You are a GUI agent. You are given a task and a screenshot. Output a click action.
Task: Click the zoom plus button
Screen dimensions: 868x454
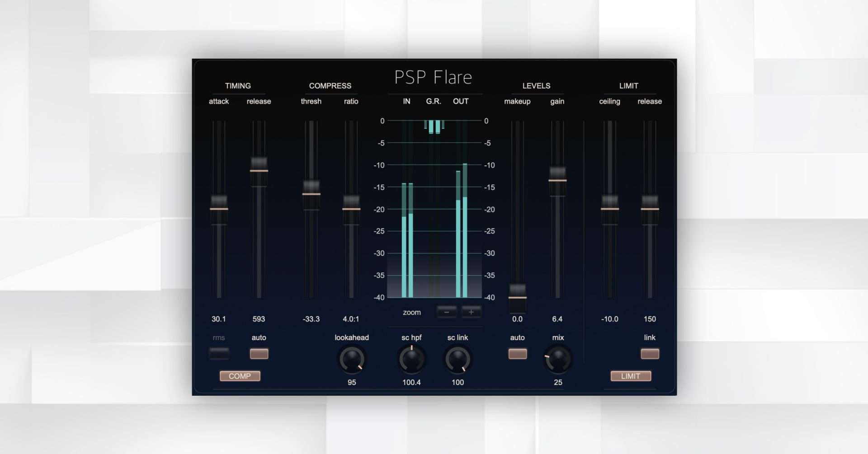(x=471, y=312)
